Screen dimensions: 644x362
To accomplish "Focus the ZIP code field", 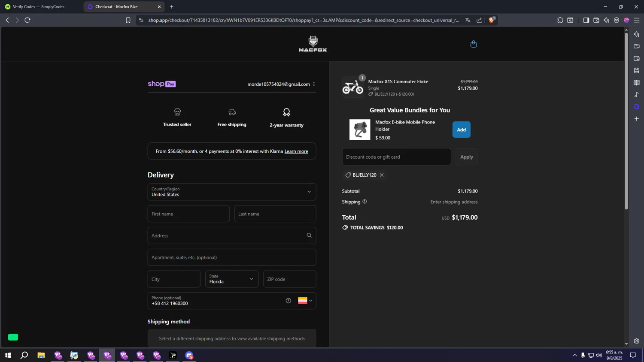I will pyautogui.click(x=290, y=279).
